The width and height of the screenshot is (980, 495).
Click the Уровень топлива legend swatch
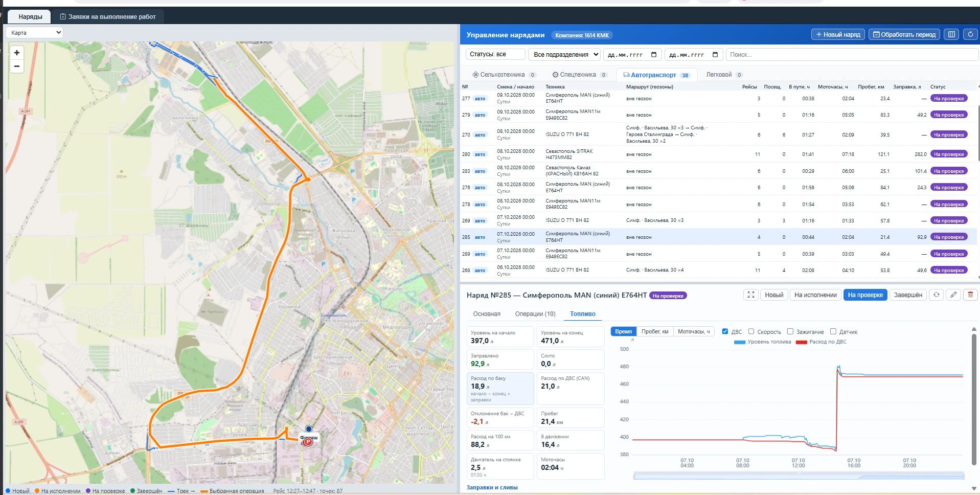click(739, 342)
